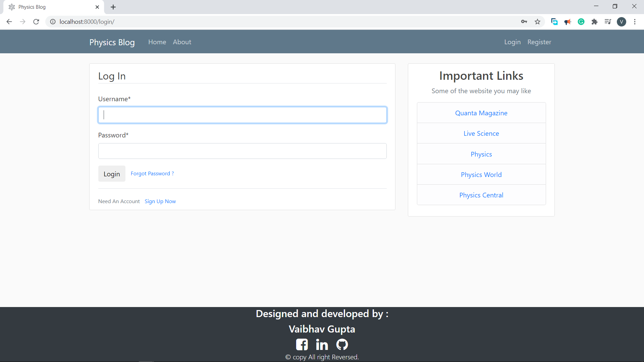This screenshot has width=644, height=362.
Task: Open Chrome profile avatar V
Action: tap(621, 22)
